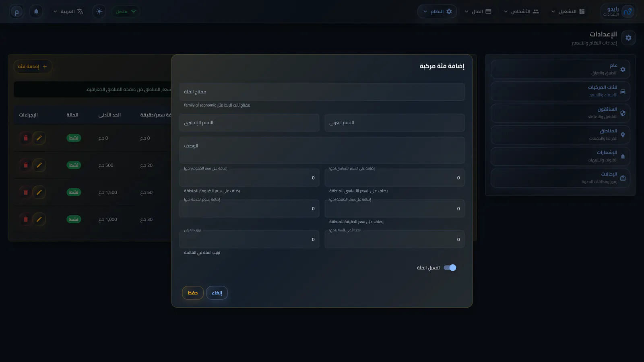
Task: Click the 50 د.ع per-minute price cell
Action: pyautogui.click(x=147, y=192)
